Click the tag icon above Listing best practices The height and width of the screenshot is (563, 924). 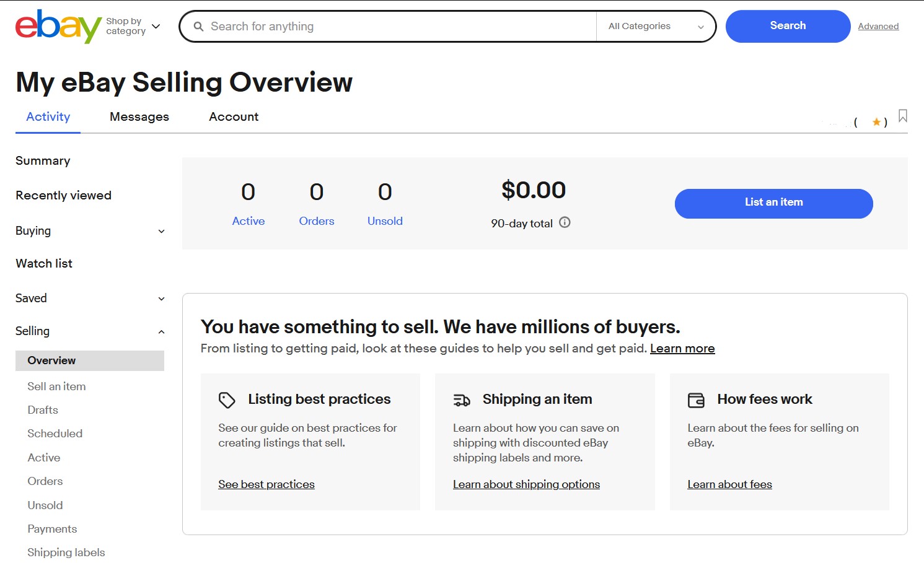tap(227, 399)
